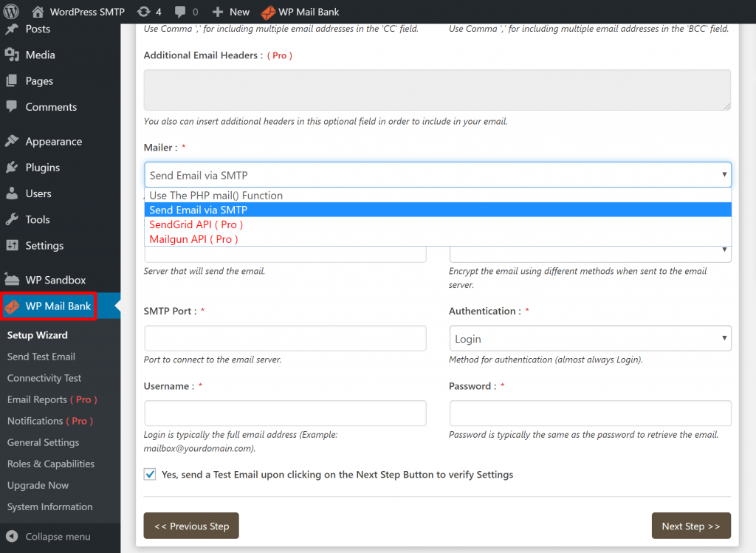The width and height of the screenshot is (756, 553).
Task: Click the SMTP Port input field
Action: 285,338
